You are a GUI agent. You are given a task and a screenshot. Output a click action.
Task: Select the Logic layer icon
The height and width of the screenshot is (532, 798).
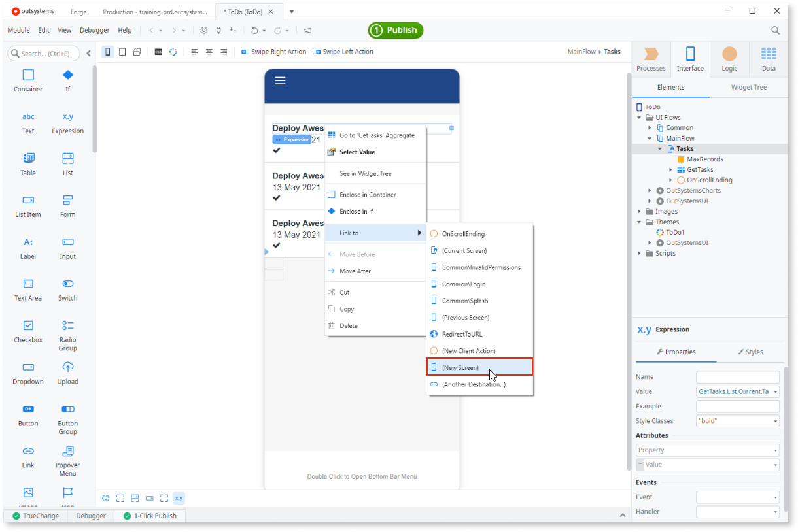pyautogui.click(x=729, y=59)
